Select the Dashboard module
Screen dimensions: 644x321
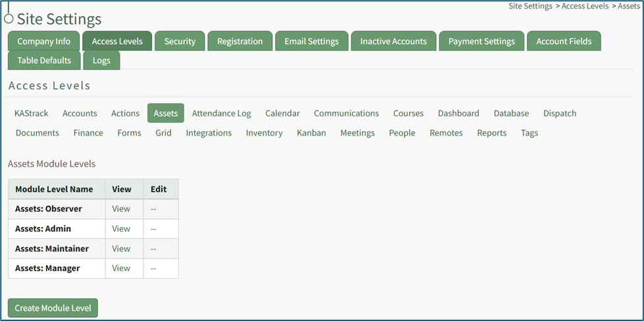(x=458, y=113)
